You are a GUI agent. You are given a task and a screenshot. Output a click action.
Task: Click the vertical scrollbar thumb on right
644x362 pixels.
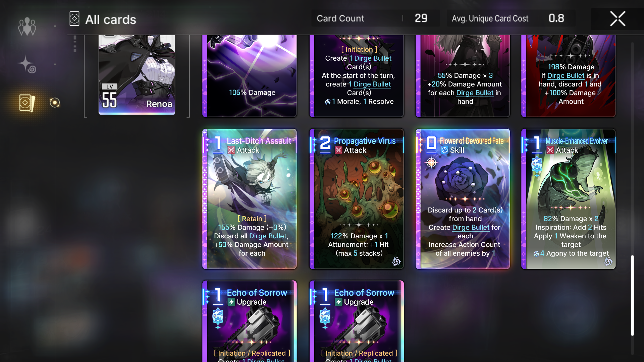click(x=632, y=295)
